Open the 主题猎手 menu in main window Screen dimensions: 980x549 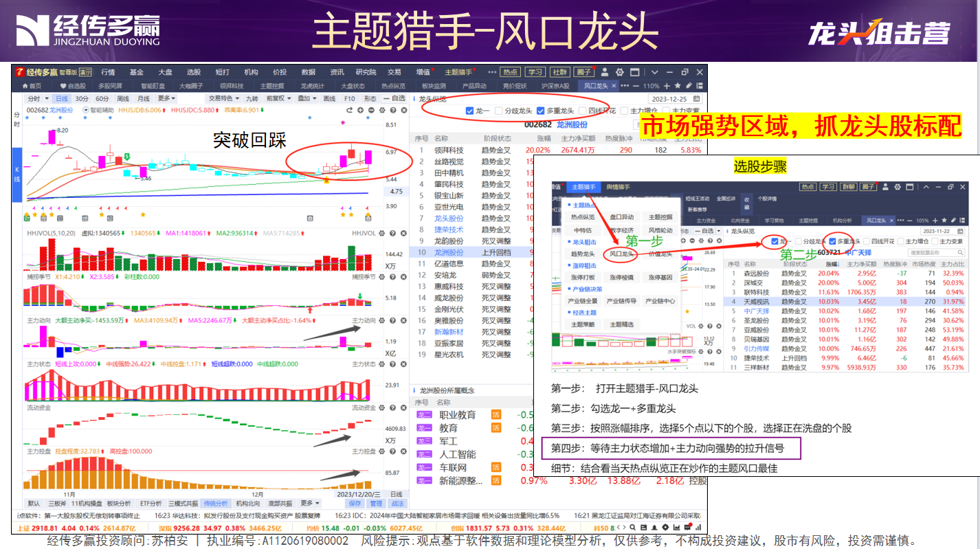point(458,72)
